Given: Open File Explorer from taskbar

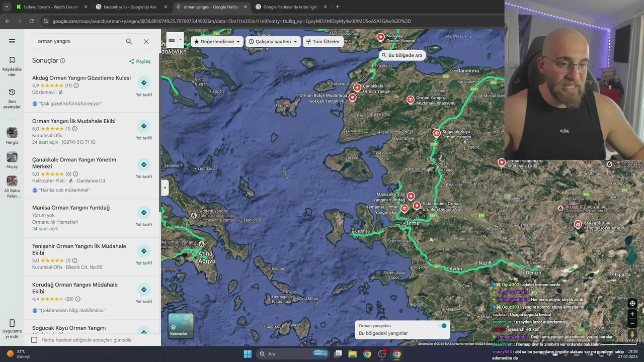Looking at the screenshot, I should (x=353, y=354).
